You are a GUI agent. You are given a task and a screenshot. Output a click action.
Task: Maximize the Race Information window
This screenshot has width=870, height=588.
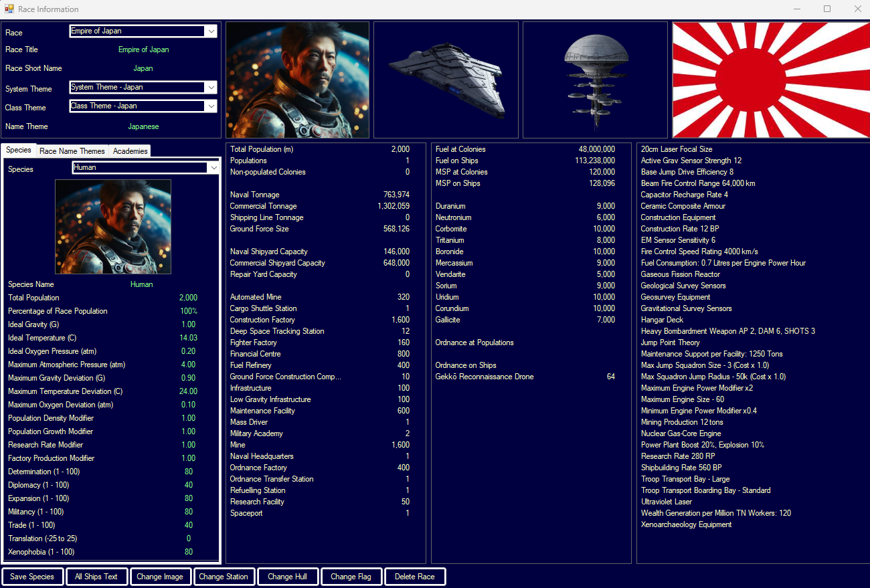point(827,9)
